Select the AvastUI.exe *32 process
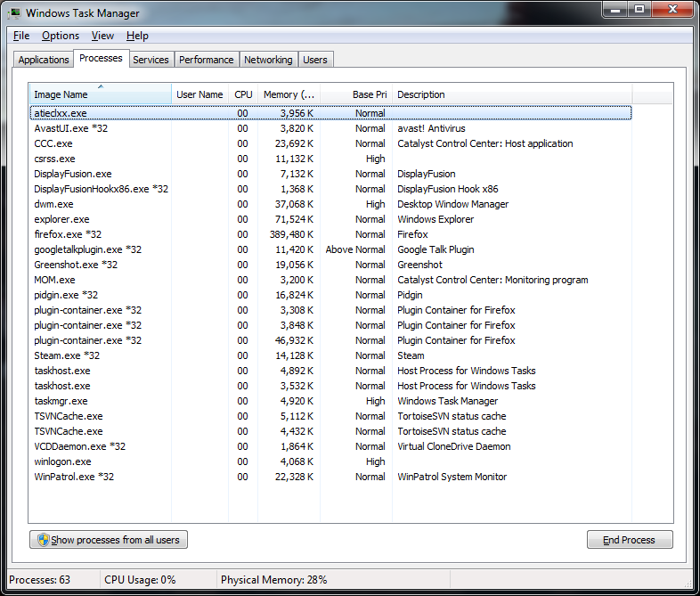Screen dimensions: 700x596 pos(330,128)
